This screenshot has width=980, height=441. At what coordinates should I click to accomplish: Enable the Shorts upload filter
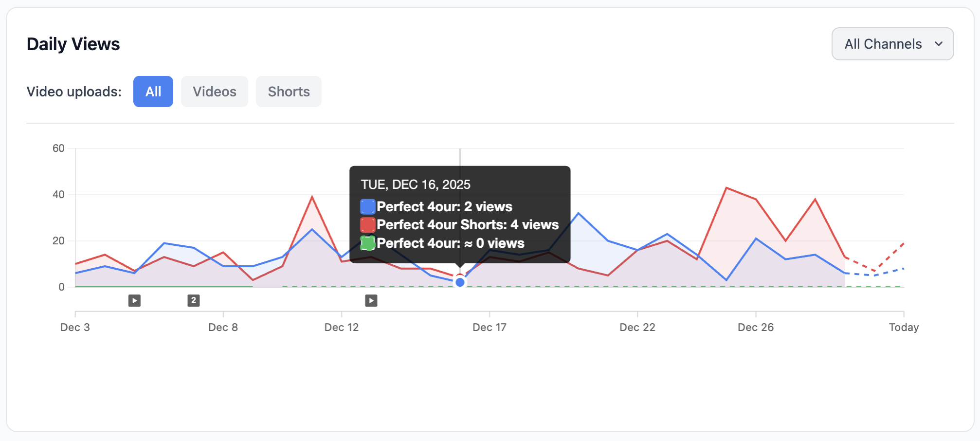[289, 91]
